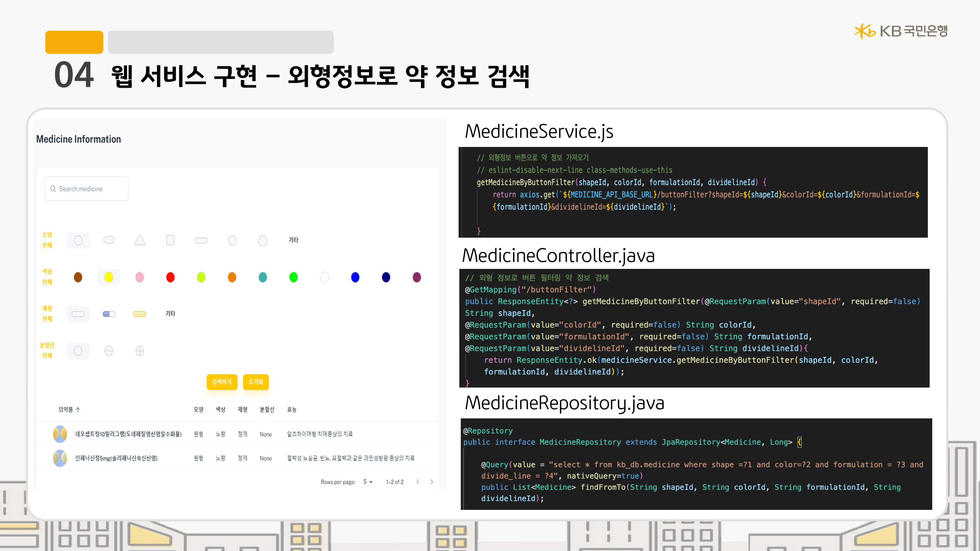Screen dimensions: 980x551
Task: Go to previous results page chevron
Action: coord(418,482)
